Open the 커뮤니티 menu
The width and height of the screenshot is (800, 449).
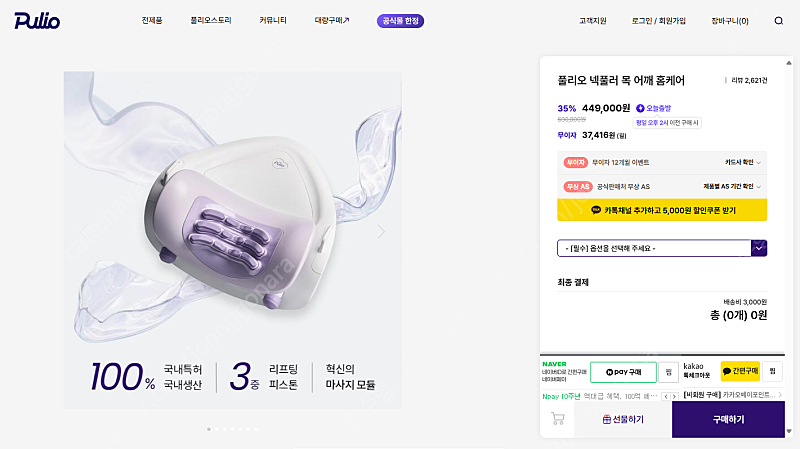click(x=273, y=21)
